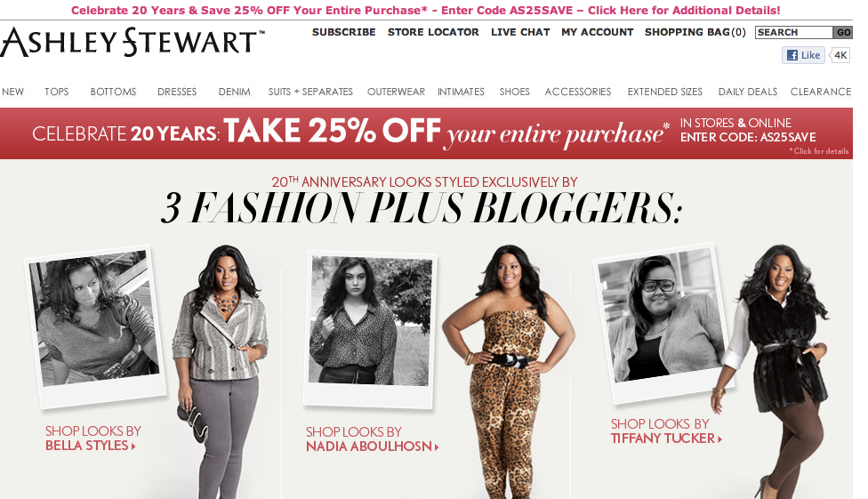The height and width of the screenshot is (499, 868).
Task: Open the Clearance section
Action: 820,92
